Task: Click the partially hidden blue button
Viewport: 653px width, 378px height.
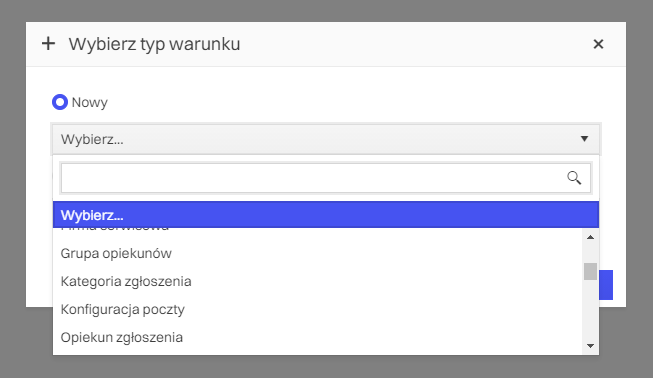Action: (606, 285)
